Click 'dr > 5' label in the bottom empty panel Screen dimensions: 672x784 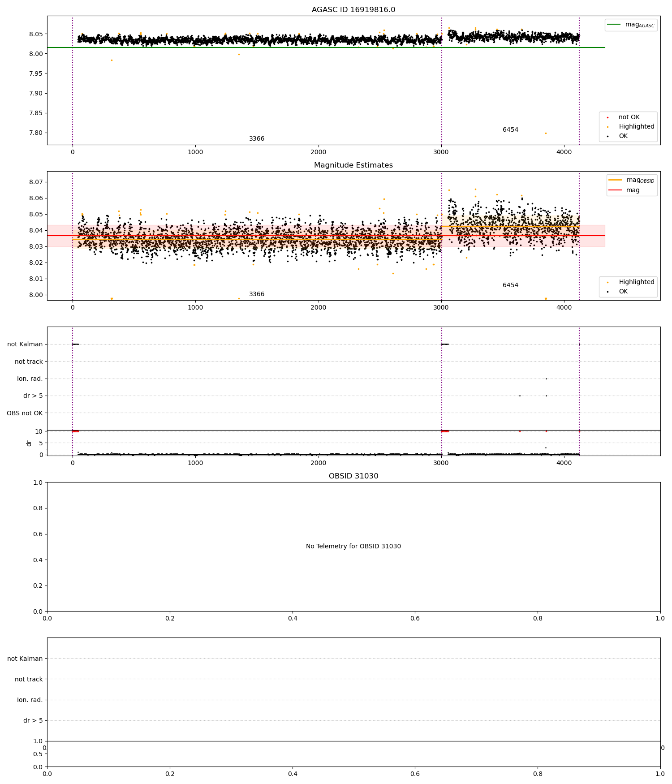33,721
